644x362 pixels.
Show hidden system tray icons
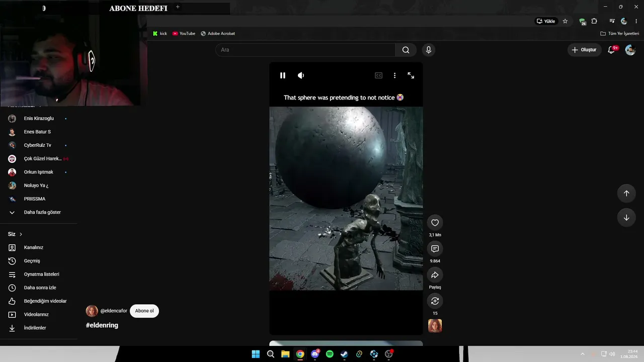coord(583,354)
